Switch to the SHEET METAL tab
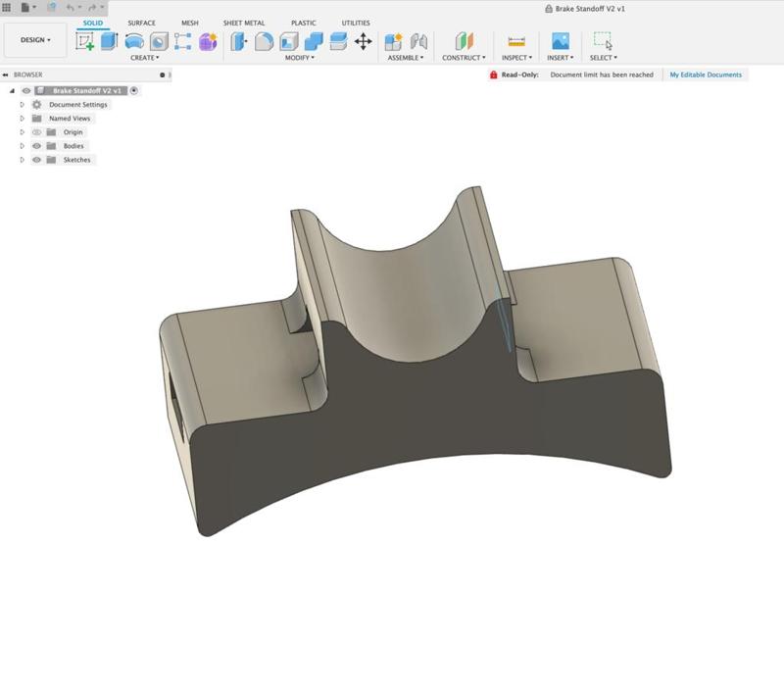 pyautogui.click(x=244, y=23)
